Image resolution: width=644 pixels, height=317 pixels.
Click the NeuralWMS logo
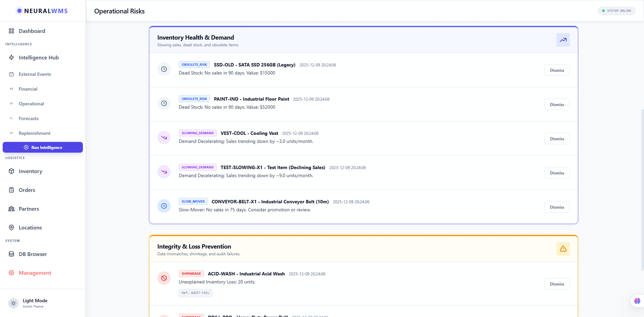(x=43, y=11)
